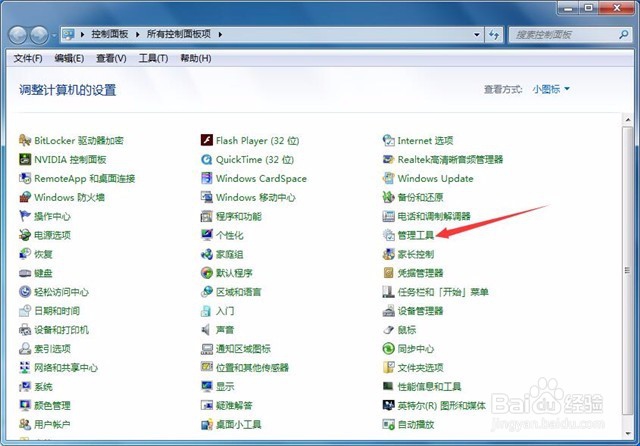Open the QuickTime (32 位) icon
The height and width of the screenshot is (446, 640).
207,159
